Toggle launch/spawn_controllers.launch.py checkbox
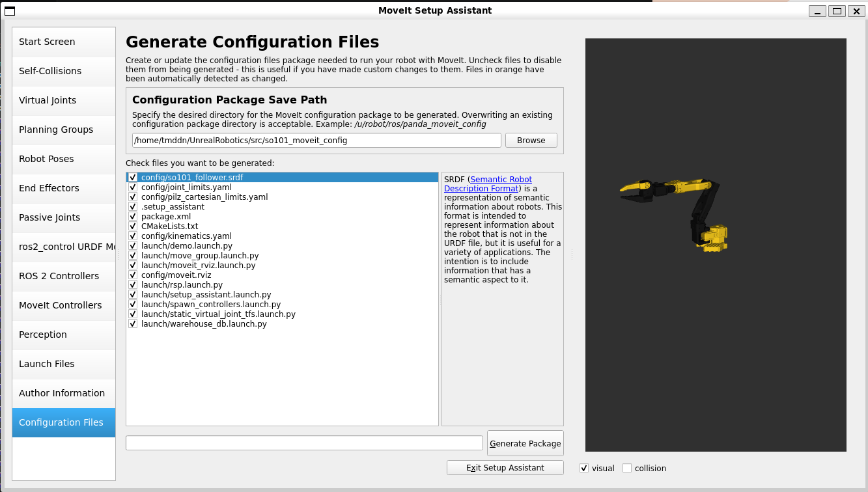Image resolution: width=868 pixels, height=492 pixels. pyautogui.click(x=133, y=304)
